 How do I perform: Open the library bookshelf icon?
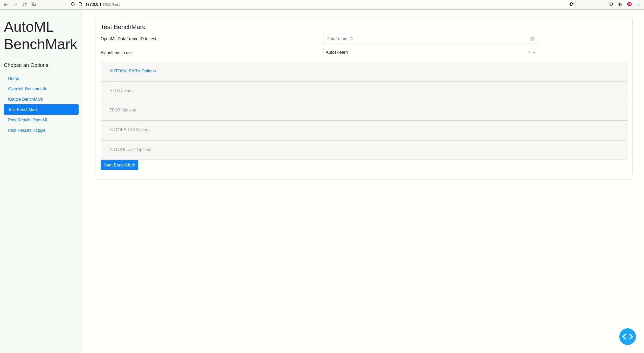[x=620, y=4]
